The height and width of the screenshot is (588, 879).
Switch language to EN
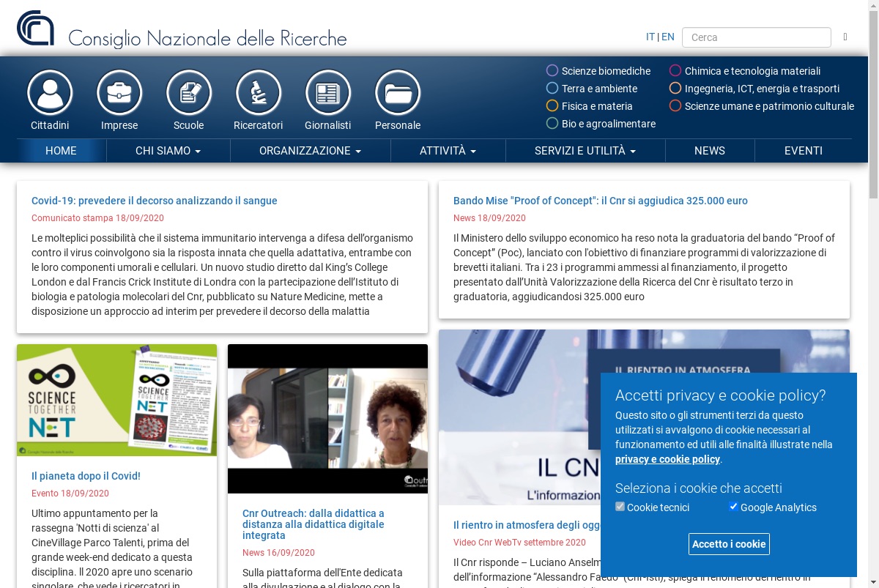point(668,37)
